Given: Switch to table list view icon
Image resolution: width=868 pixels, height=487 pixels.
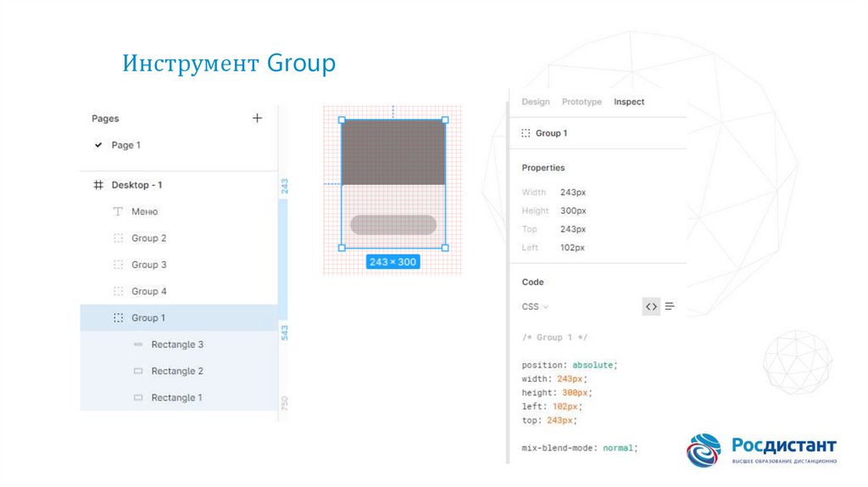Looking at the screenshot, I should 670,306.
